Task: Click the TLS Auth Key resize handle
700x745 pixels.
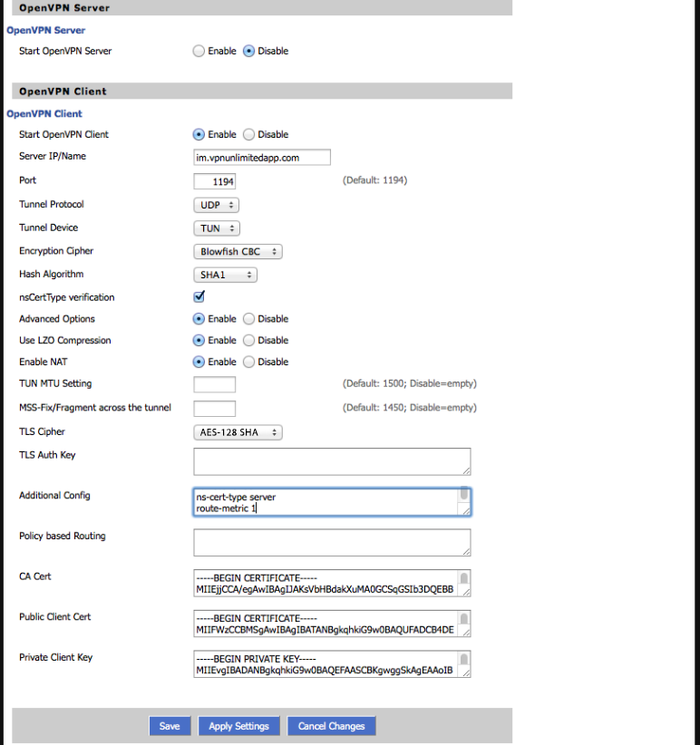Action: pos(466,470)
